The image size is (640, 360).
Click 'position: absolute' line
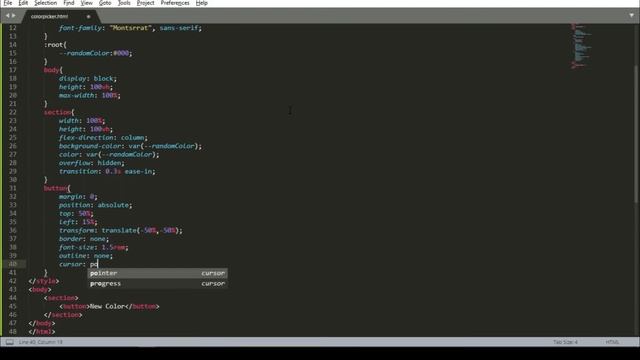coord(96,205)
